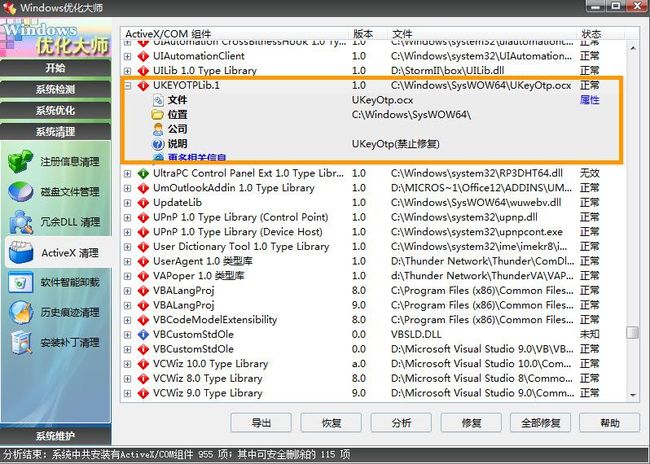
Task: Open the 系统优化 sidebar section
Action: pos(56,111)
